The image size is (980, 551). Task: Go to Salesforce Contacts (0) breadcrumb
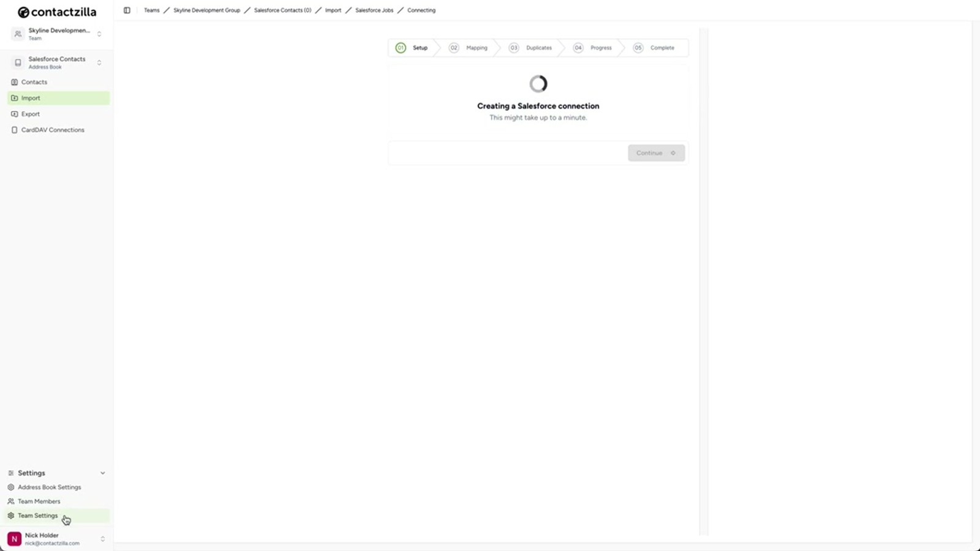click(282, 10)
